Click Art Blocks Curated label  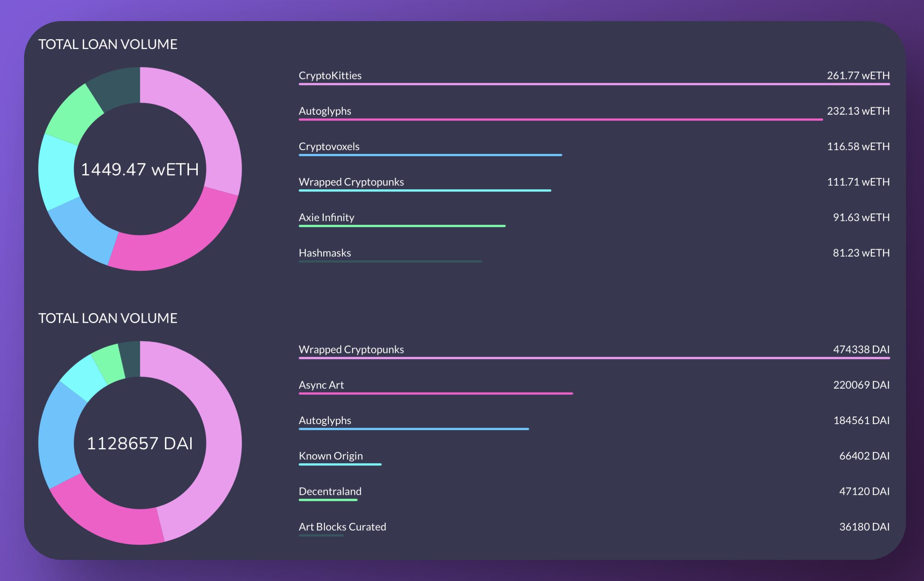pyautogui.click(x=342, y=526)
